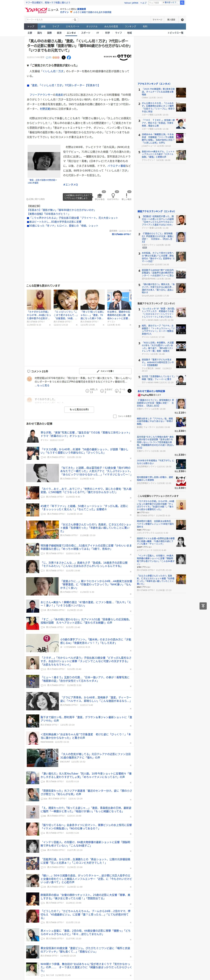Click the マイページ link
This screenshot has width=210, height=980.
point(157,20)
